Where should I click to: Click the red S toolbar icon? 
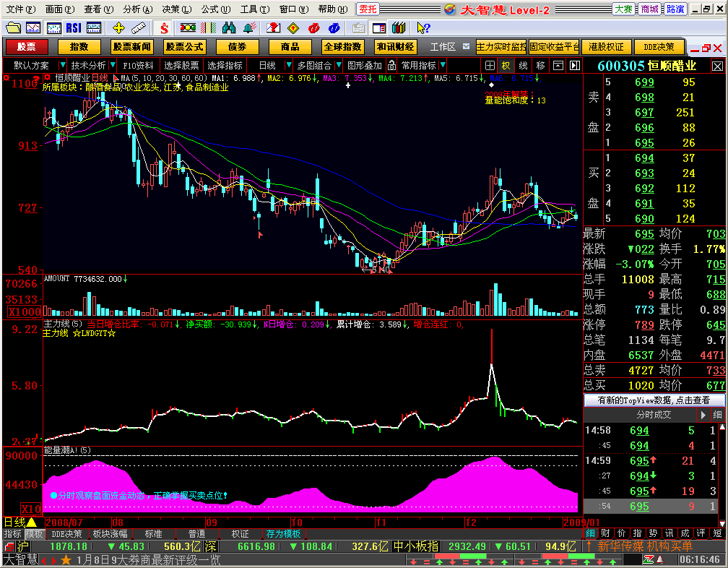pos(164,28)
